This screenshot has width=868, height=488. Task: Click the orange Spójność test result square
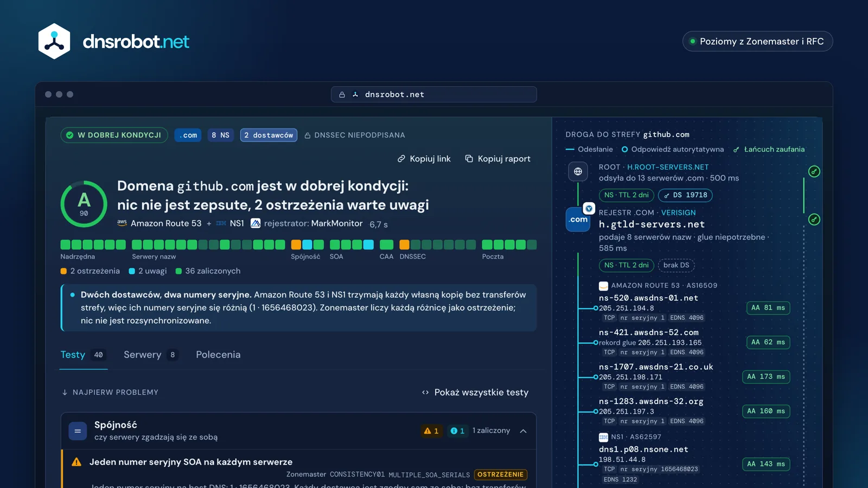[296, 245]
